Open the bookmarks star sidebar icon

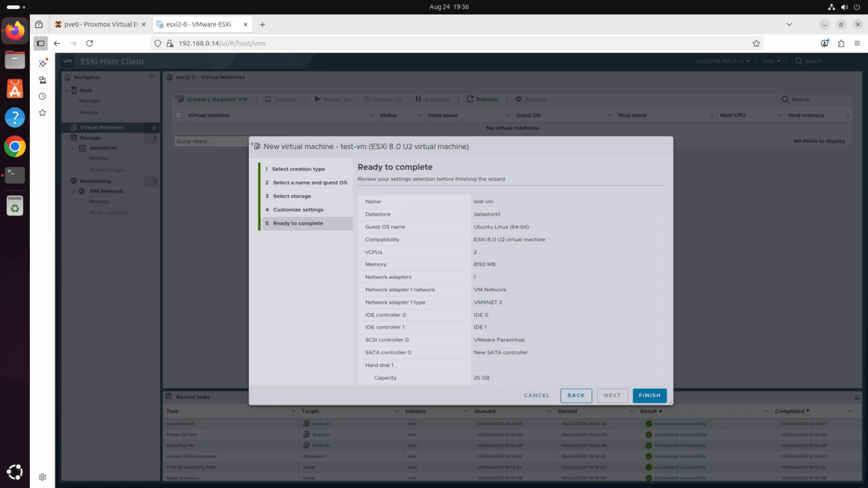[x=42, y=112]
